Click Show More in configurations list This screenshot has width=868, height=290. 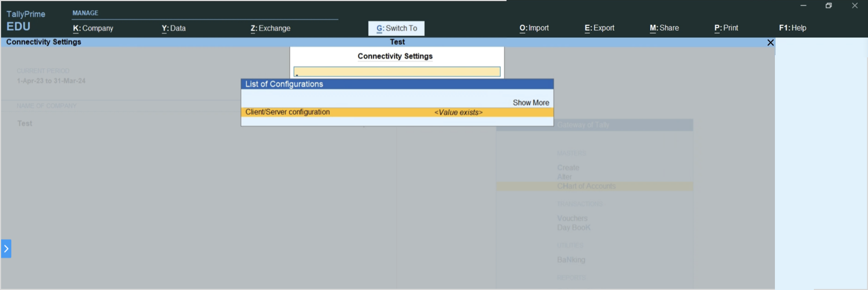point(531,103)
